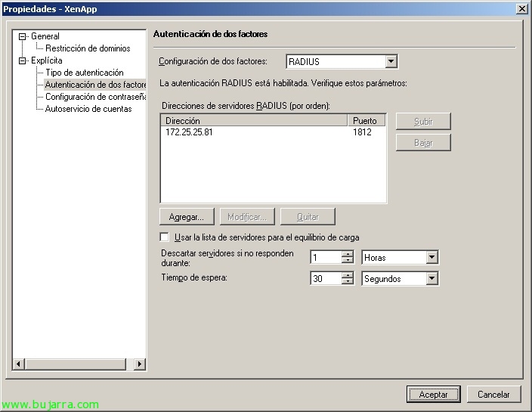Click the Bajar button
This screenshot has height=412, width=532.
(423, 143)
